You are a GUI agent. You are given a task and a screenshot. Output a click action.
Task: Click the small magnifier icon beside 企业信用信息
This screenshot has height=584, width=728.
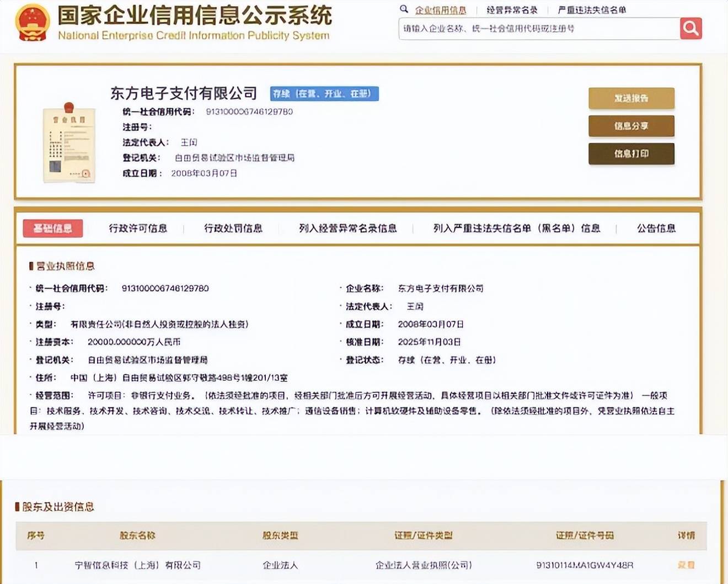pyautogui.click(x=404, y=9)
